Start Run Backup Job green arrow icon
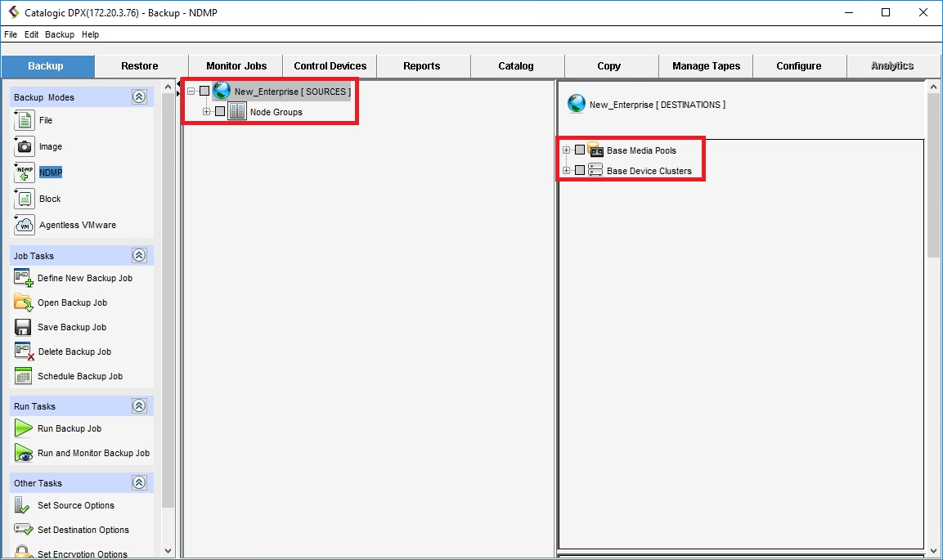 (x=23, y=428)
